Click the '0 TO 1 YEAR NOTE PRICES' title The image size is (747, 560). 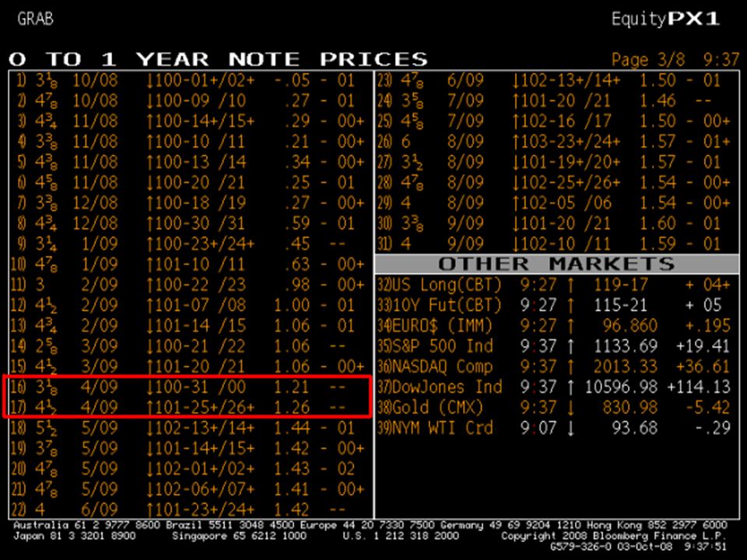pos(218,60)
